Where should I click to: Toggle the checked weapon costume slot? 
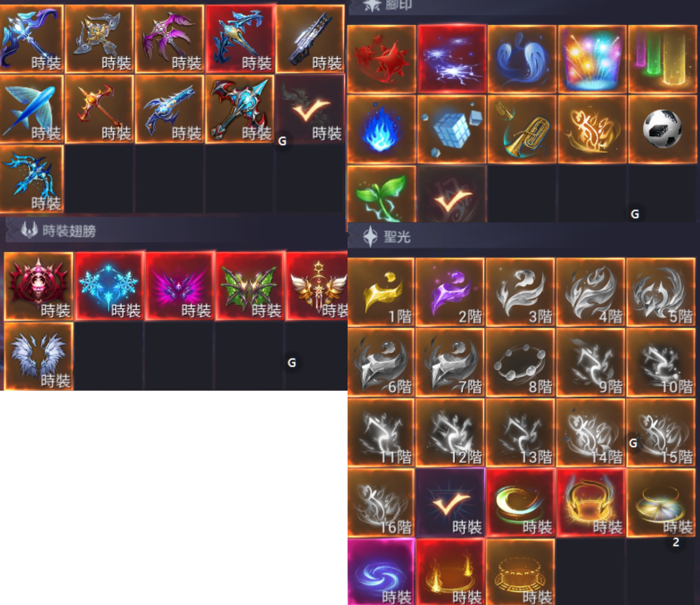coord(310,109)
